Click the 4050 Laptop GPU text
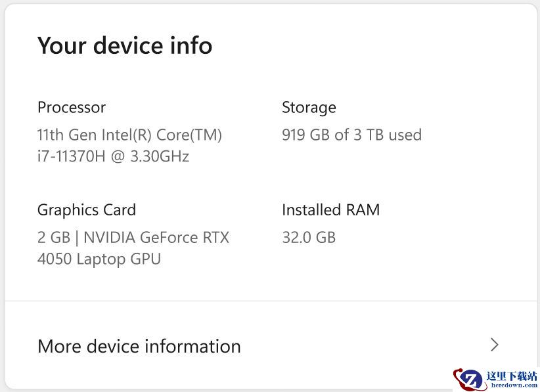540x392 pixels. (99, 259)
